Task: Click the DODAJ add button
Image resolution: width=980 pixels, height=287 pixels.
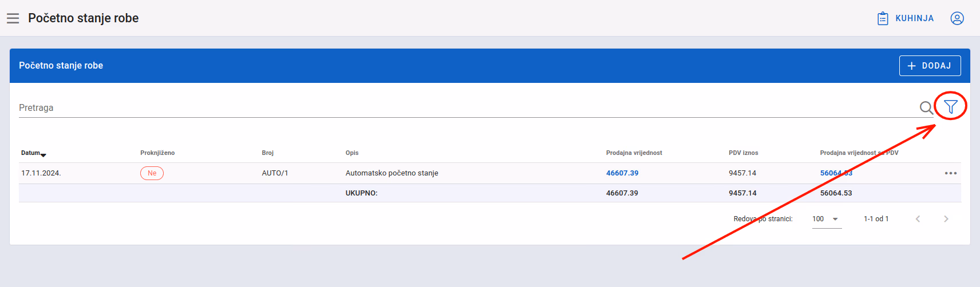Action: click(930, 66)
